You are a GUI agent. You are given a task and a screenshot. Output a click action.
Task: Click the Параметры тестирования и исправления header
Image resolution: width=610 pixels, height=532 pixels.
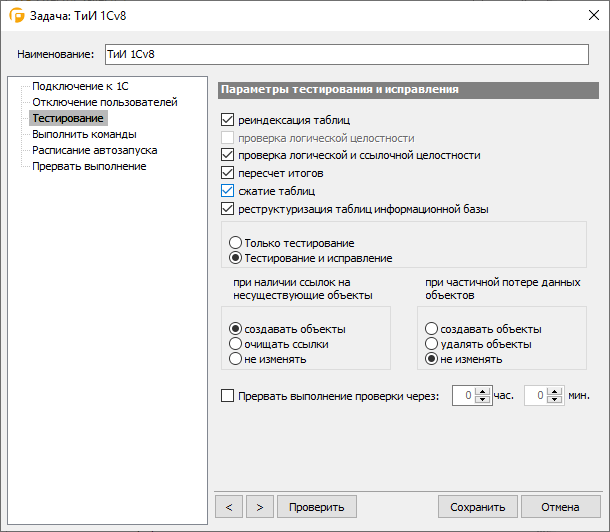click(408, 90)
